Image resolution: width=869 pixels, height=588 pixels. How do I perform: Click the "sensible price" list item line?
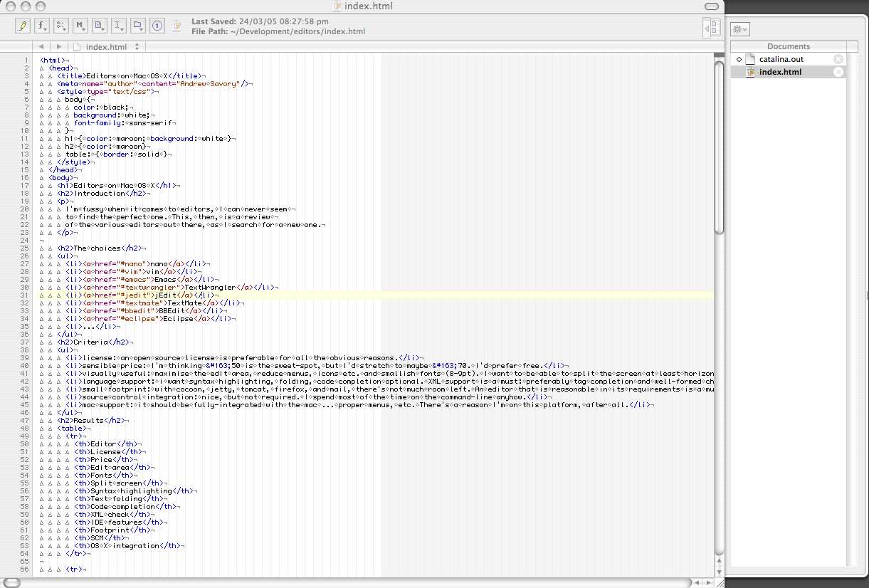[316, 365]
